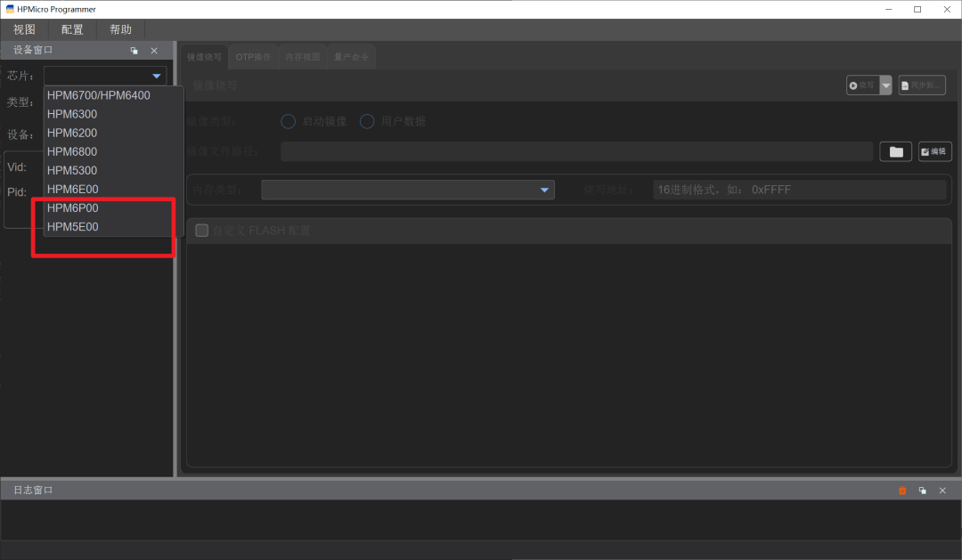Float the 日志窗口 panel
Viewport: 962px width, 560px height.
tap(922, 491)
